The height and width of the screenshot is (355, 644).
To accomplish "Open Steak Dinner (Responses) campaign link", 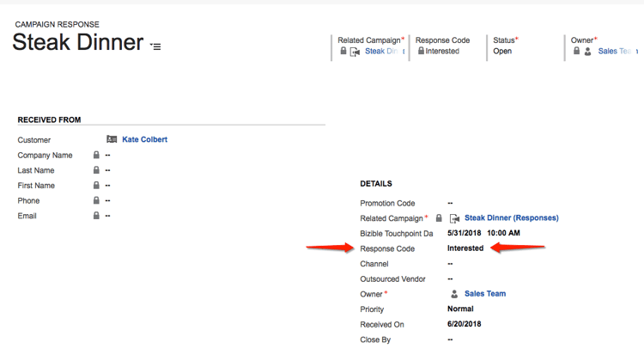I will point(512,218).
